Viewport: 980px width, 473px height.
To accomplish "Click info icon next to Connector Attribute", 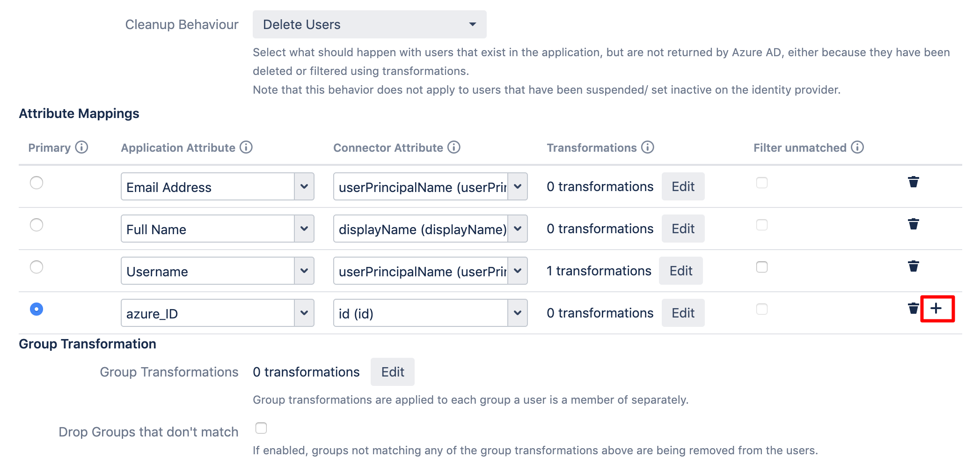I will (x=454, y=148).
